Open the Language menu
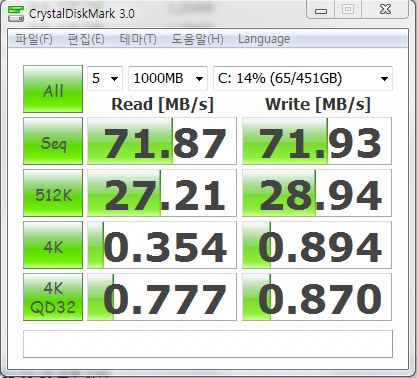Image resolution: width=417 pixels, height=378 pixels. click(264, 39)
